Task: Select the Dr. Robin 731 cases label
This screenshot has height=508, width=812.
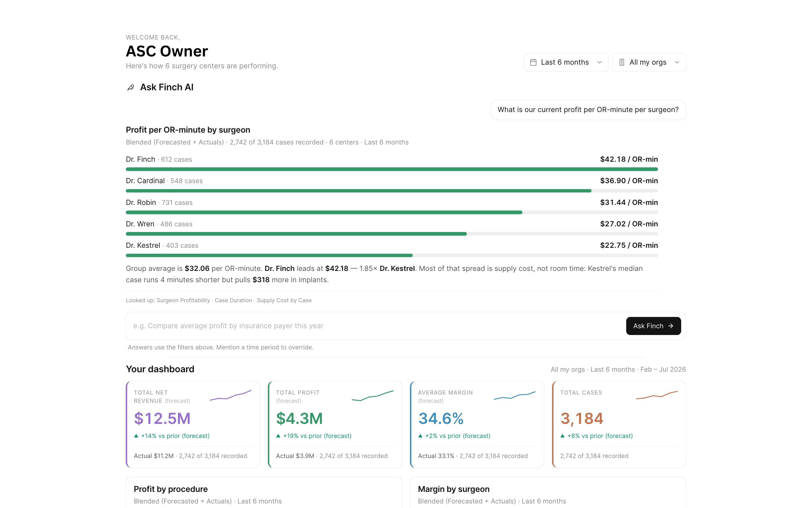Action: (159, 203)
